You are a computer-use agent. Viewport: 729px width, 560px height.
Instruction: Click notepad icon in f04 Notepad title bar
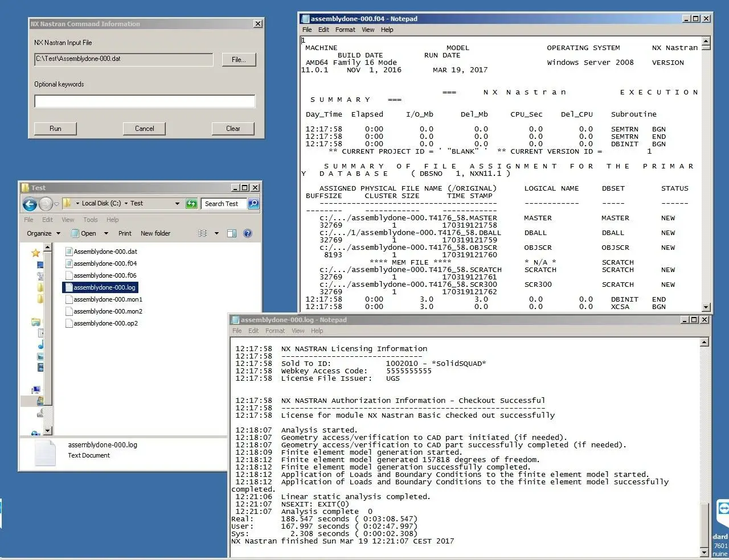[305, 19]
